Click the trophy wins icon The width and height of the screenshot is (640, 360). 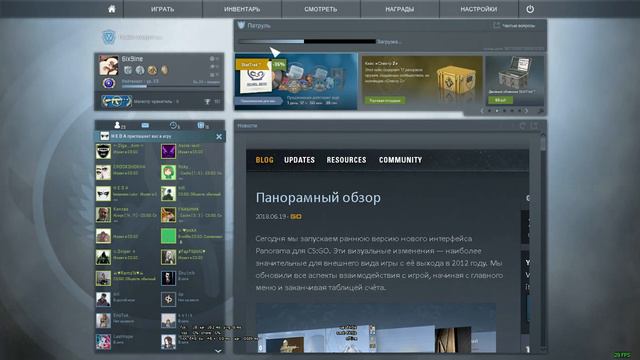[x=207, y=102]
